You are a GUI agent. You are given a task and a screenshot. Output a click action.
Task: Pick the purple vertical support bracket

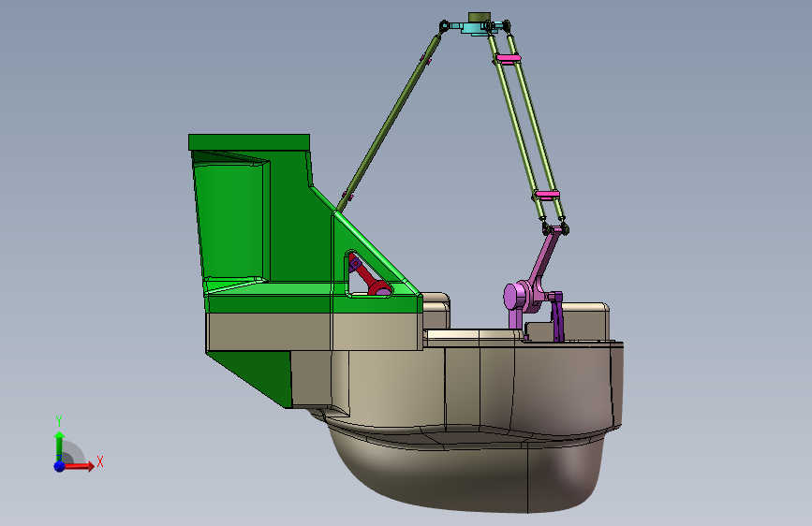tap(556, 315)
